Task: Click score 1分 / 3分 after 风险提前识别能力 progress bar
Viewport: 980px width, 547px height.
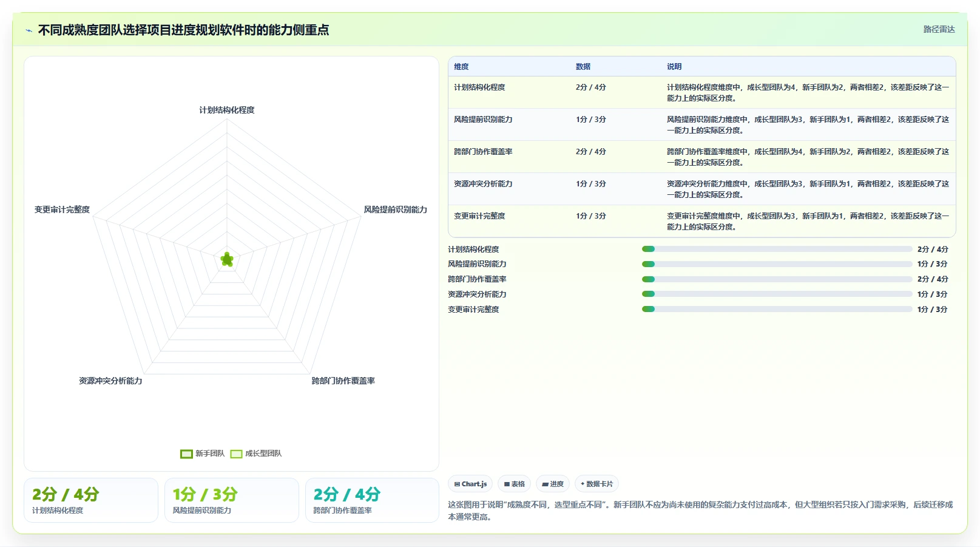Action: 933,264
